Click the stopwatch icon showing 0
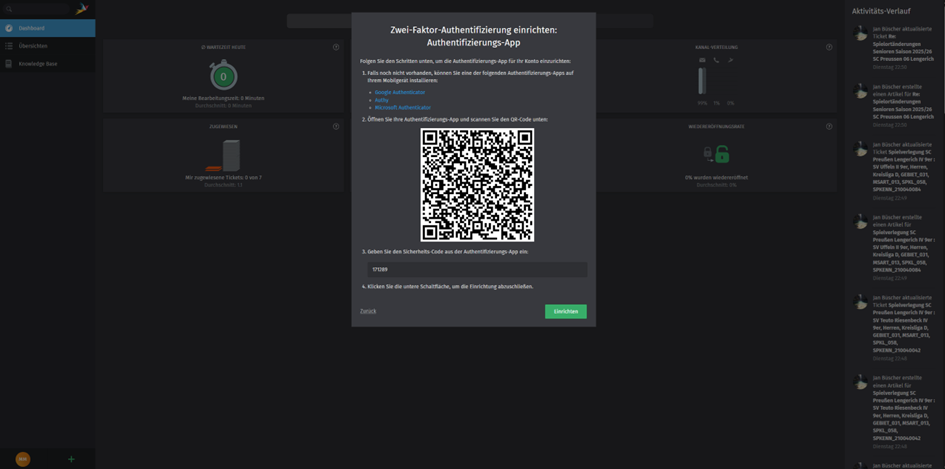The image size is (945, 469). point(223,76)
